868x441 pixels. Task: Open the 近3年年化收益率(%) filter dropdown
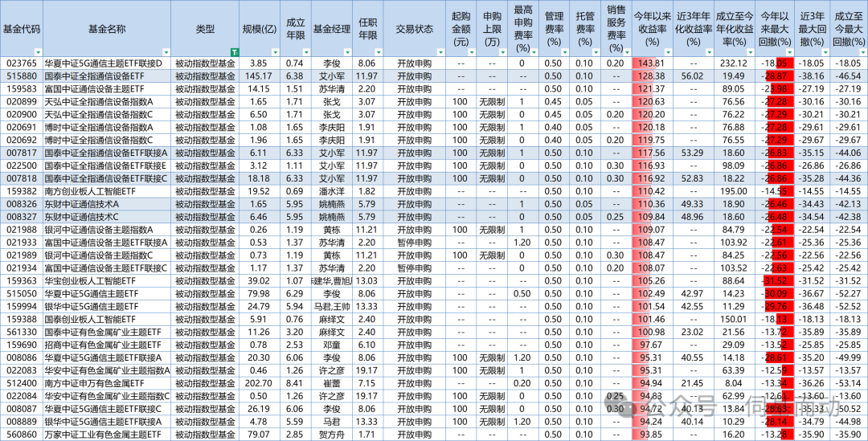[709, 52]
